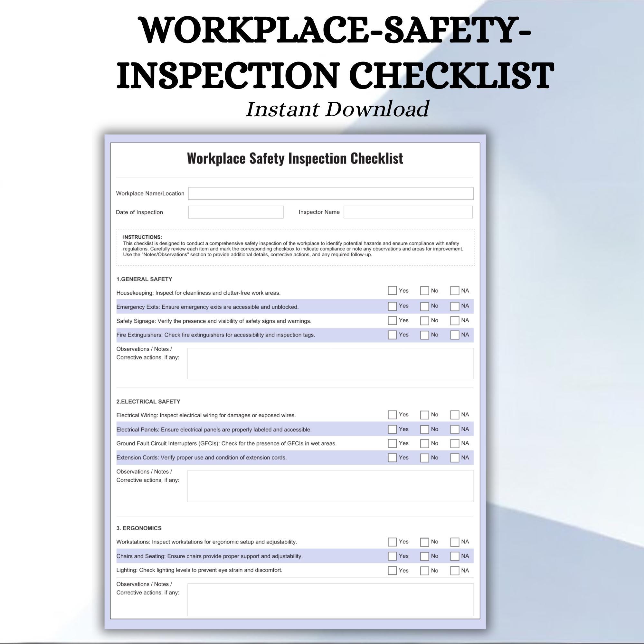Click the General Safety observations notes box

[330, 363]
